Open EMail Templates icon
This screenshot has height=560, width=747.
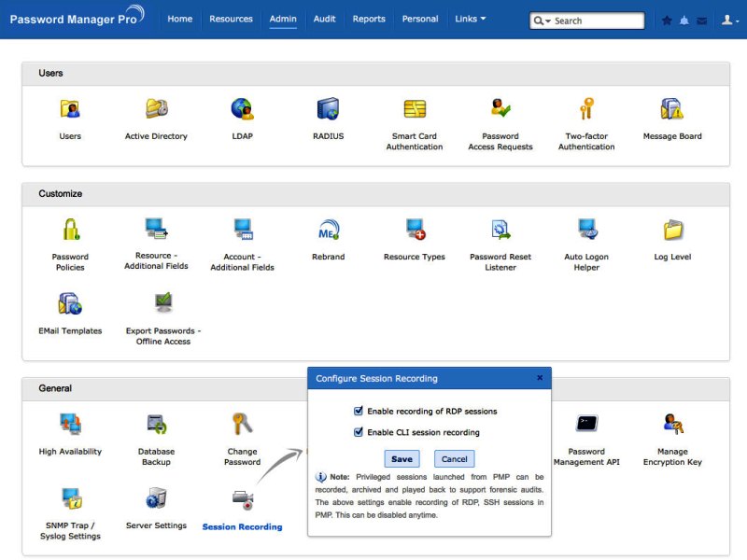pos(70,303)
